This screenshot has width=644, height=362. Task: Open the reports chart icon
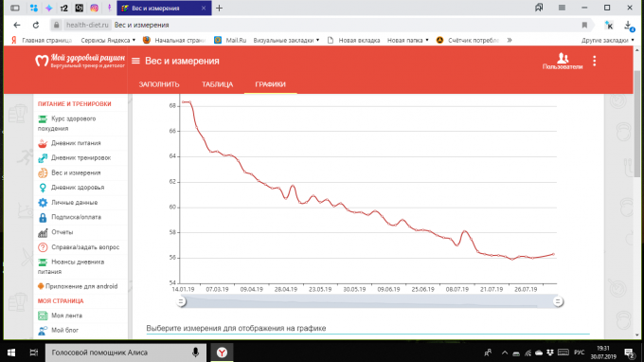click(43, 232)
